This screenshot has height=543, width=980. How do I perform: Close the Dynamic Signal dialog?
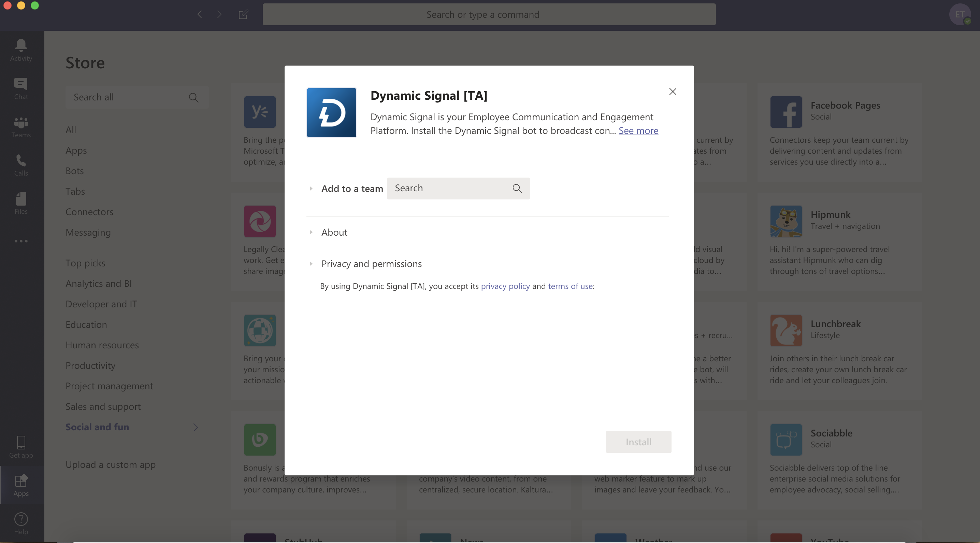[x=672, y=92]
